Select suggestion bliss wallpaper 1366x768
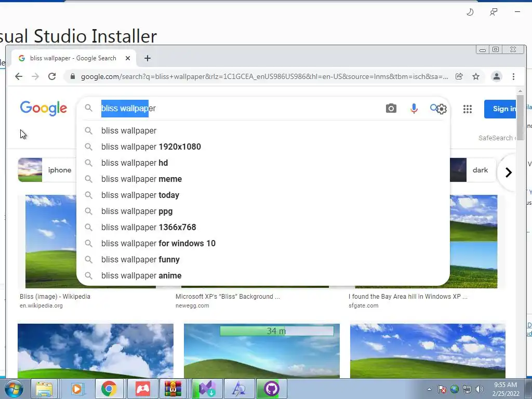The height and width of the screenshot is (399, 532). tap(263, 228)
